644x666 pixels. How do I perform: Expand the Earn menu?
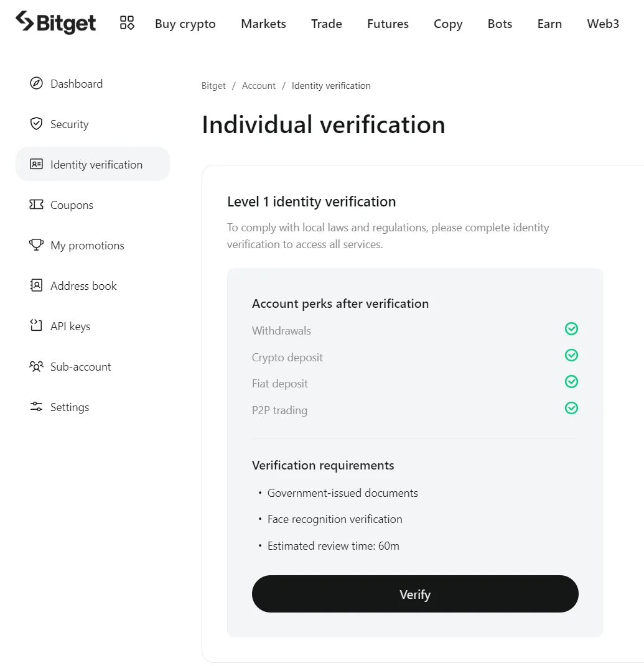pyautogui.click(x=549, y=24)
